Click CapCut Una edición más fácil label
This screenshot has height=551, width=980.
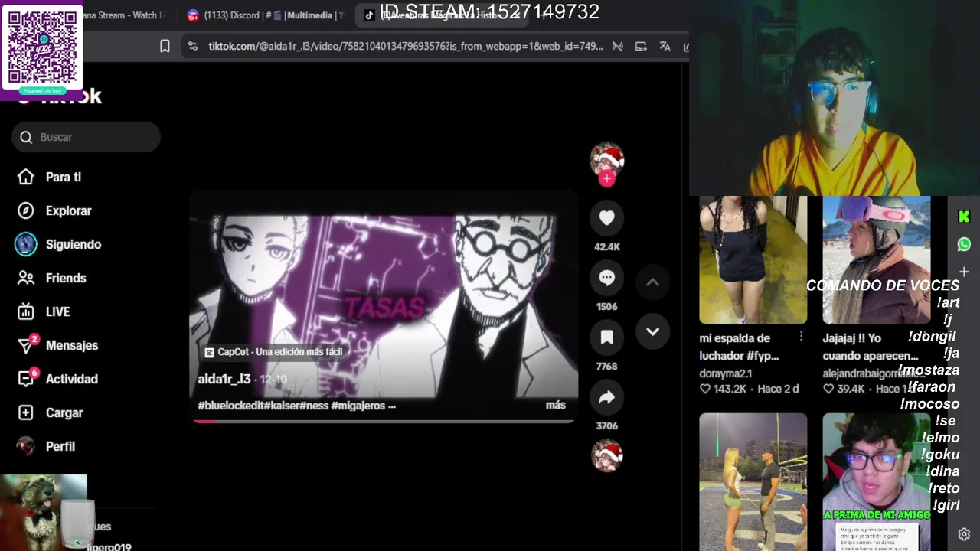pyautogui.click(x=273, y=352)
